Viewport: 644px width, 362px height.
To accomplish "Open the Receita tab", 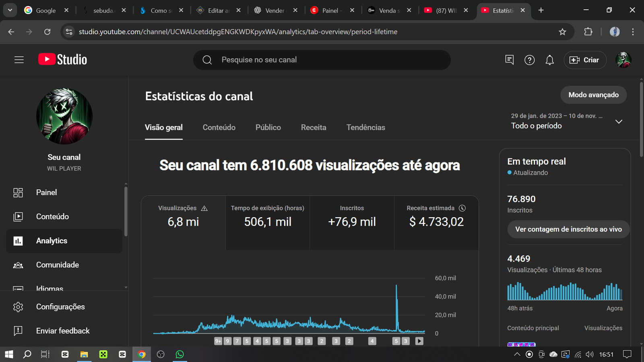I will [x=314, y=128].
